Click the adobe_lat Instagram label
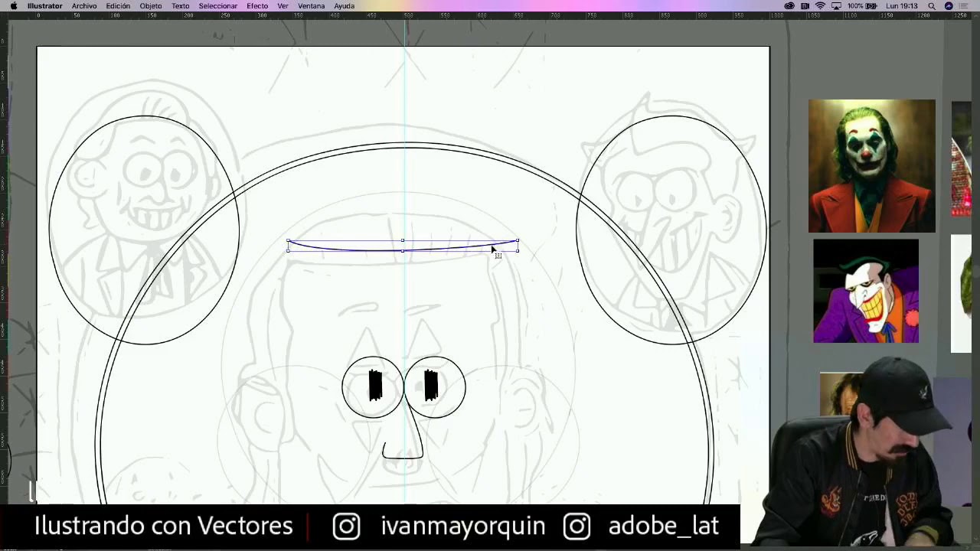Viewport: 980px width, 551px height. [663, 526]
